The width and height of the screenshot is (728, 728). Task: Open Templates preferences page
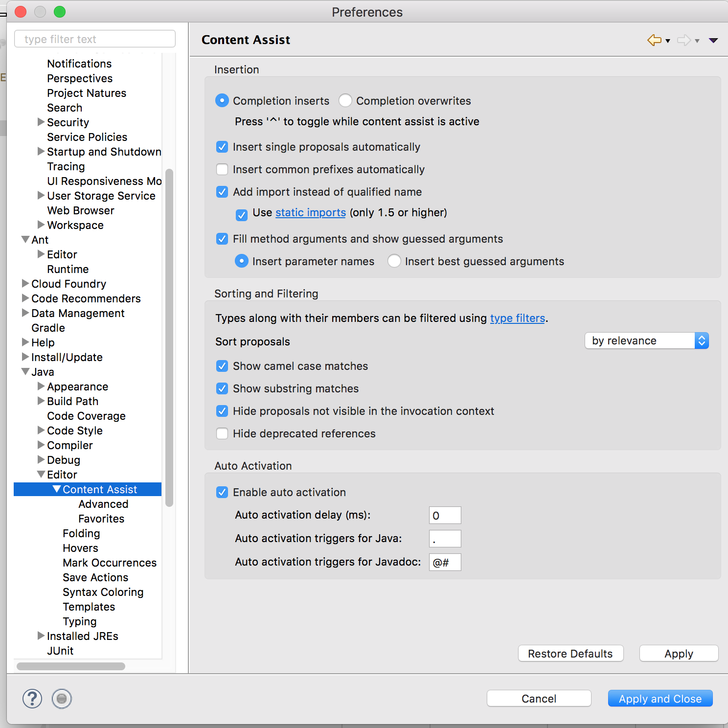pyautogui.click(x=89, y=607)
